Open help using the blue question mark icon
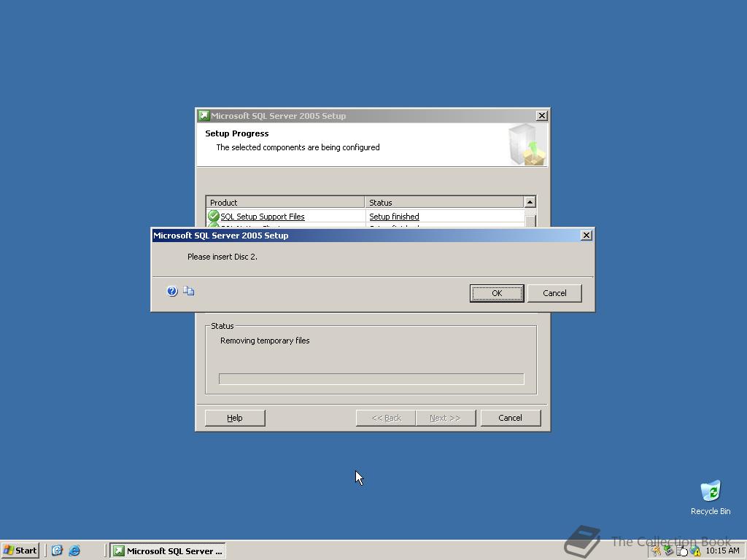This screenshot has width=747, height=560. (172, 291)
